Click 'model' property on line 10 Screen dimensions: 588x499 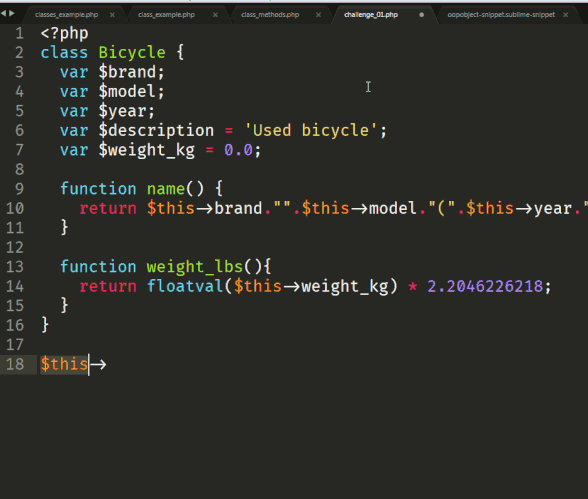click(393, 208)
